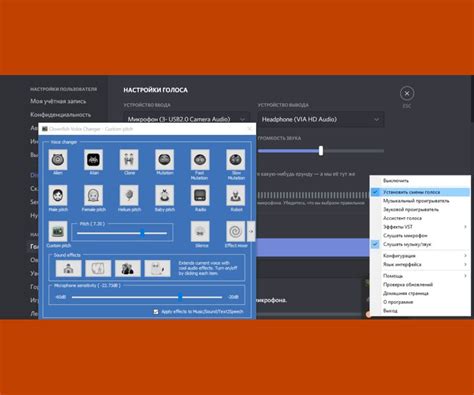Apply the Mutation voice effect

[164, 160]
